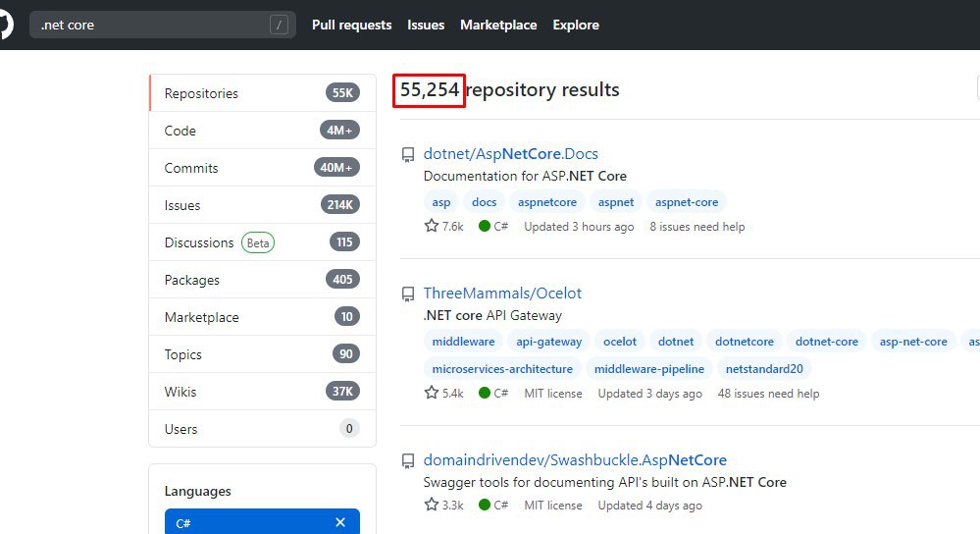This screenshot has height=534, width=980.
Task: Click the docs topic tag
Action: point(485,202)
